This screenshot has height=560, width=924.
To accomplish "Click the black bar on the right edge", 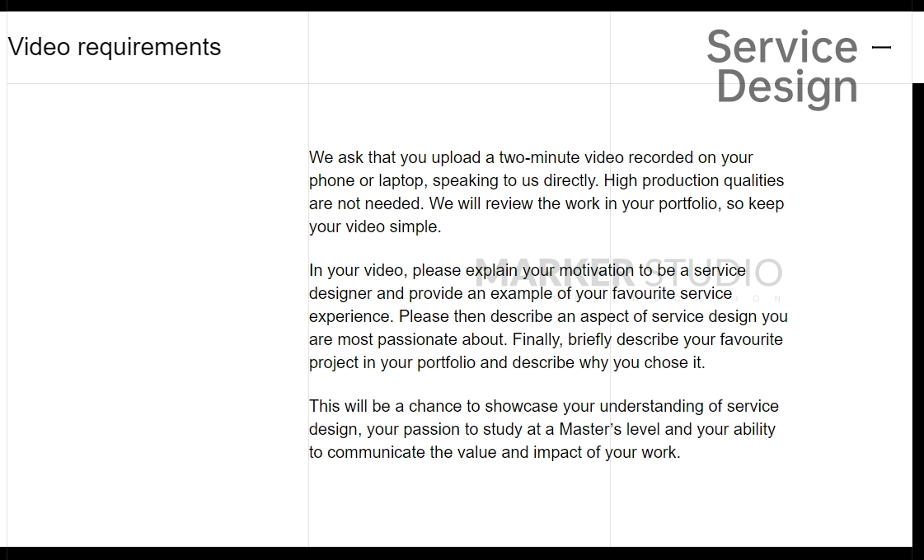I will click(x=918, y=313).
